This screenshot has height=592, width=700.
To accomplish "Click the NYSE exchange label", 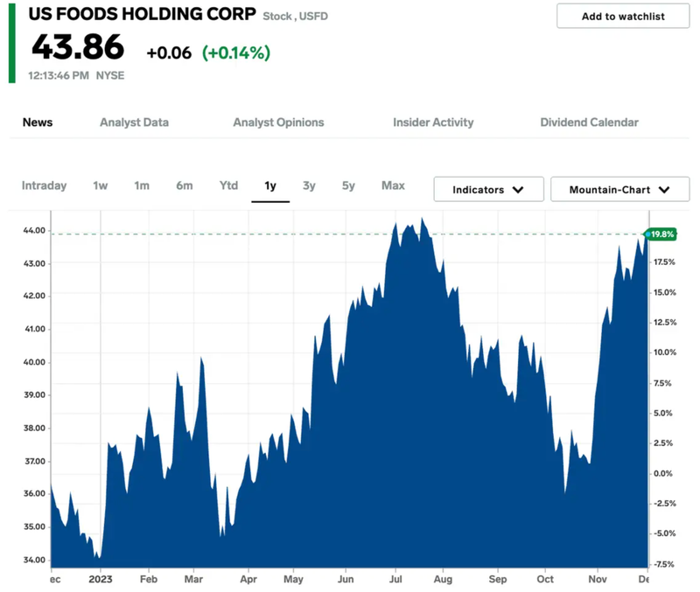I will point(110,75).
